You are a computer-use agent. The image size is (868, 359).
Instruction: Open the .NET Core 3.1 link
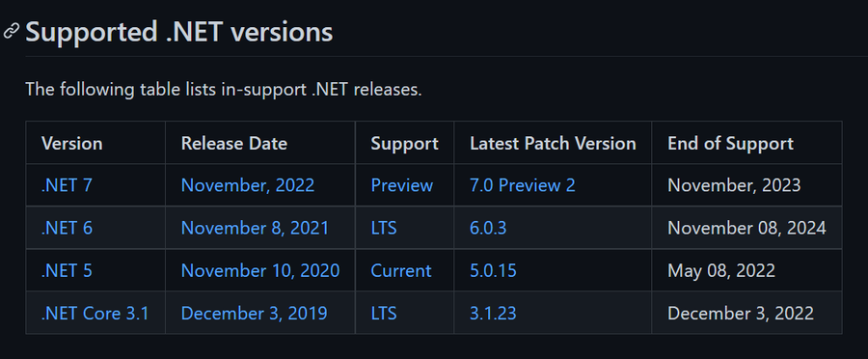click(95, 313)
